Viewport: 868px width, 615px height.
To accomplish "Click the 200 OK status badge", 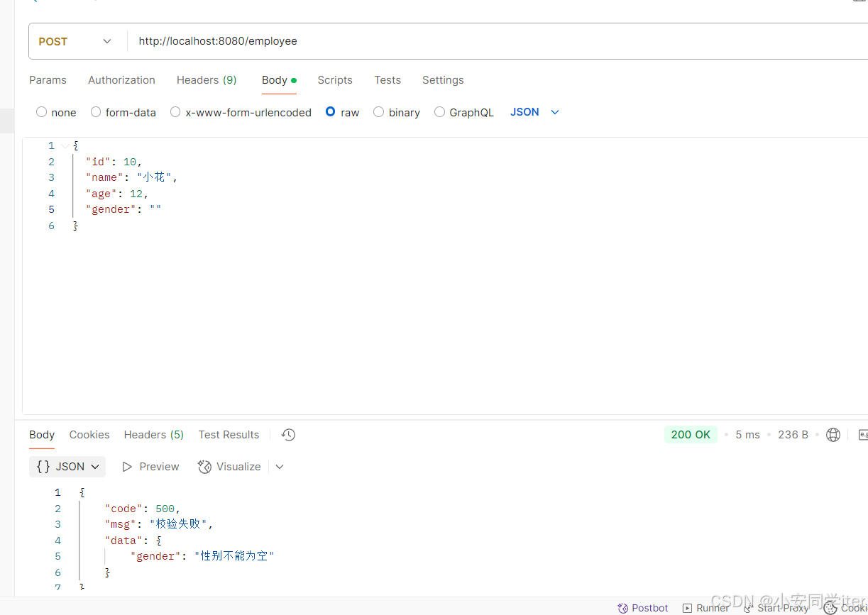I will click(691, 435).
